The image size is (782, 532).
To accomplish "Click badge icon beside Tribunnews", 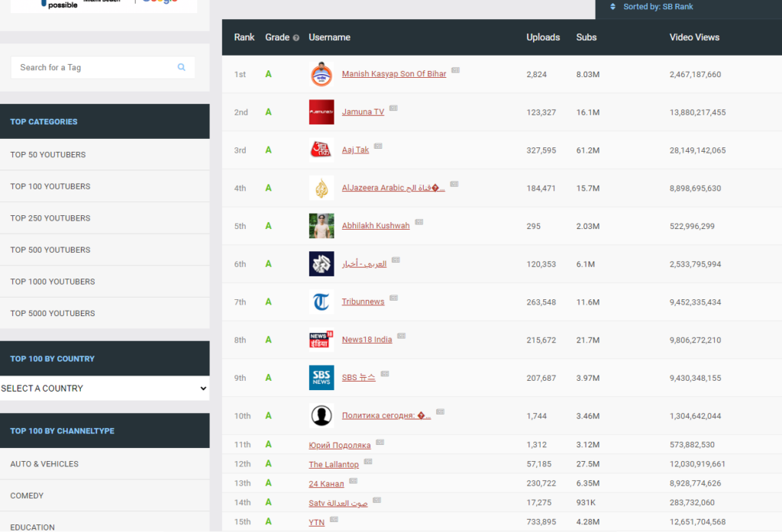I will pos(394,298).
